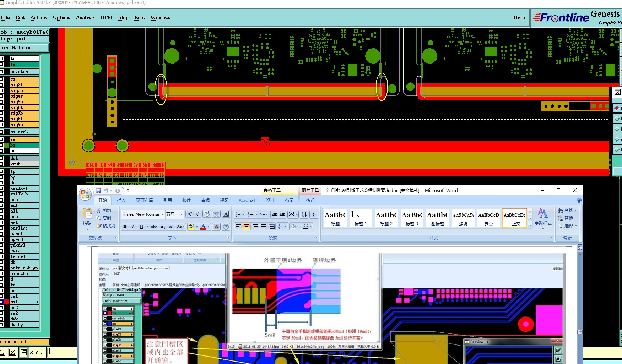Open 查找 (Find) dropdown arrow
Screen dimensions: 622x364
point(575,210)
